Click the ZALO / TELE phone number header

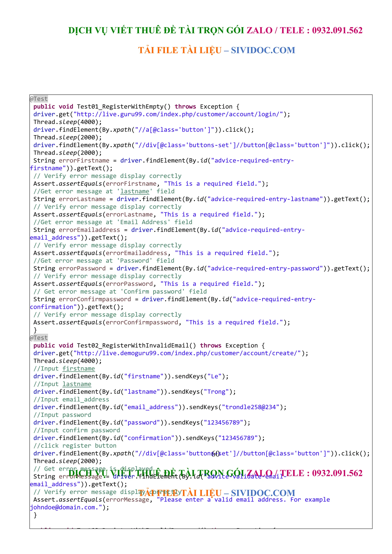pyautogui.click(x=304, y=30)
